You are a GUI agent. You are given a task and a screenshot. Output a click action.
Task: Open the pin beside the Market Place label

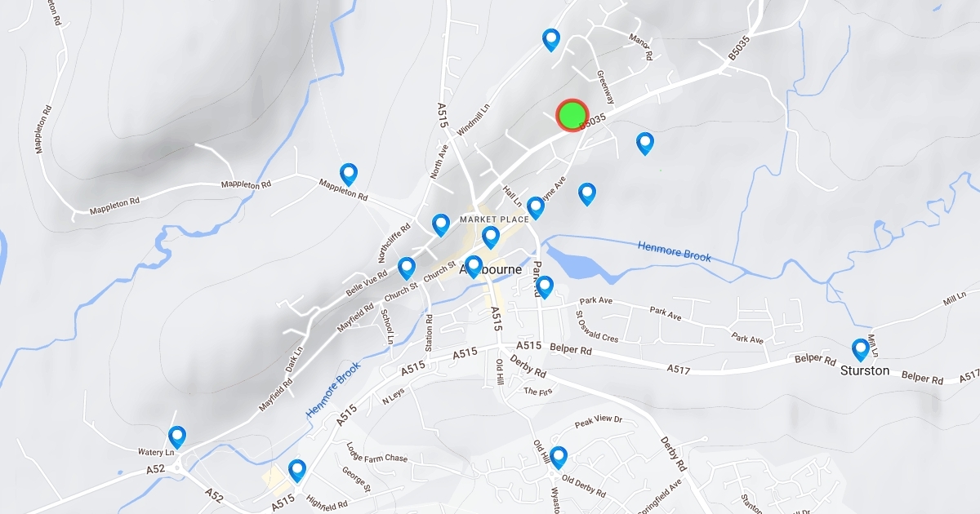(491, 237)
